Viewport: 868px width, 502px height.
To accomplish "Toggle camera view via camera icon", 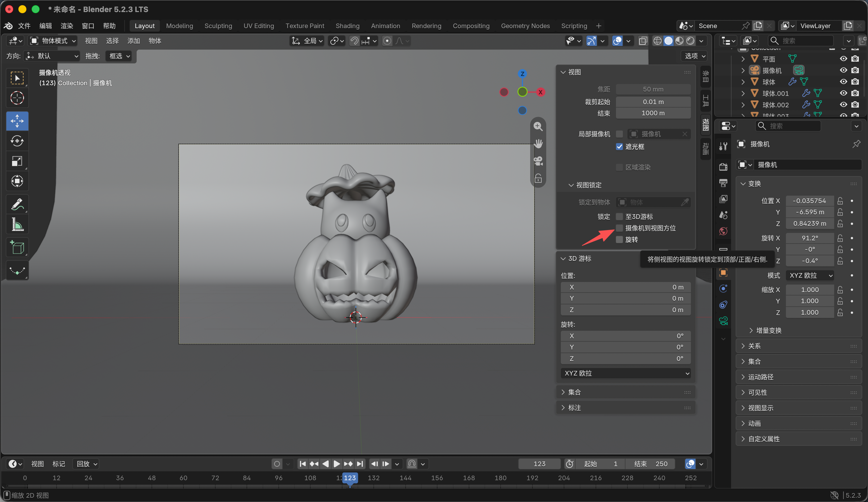I will 538,161.
